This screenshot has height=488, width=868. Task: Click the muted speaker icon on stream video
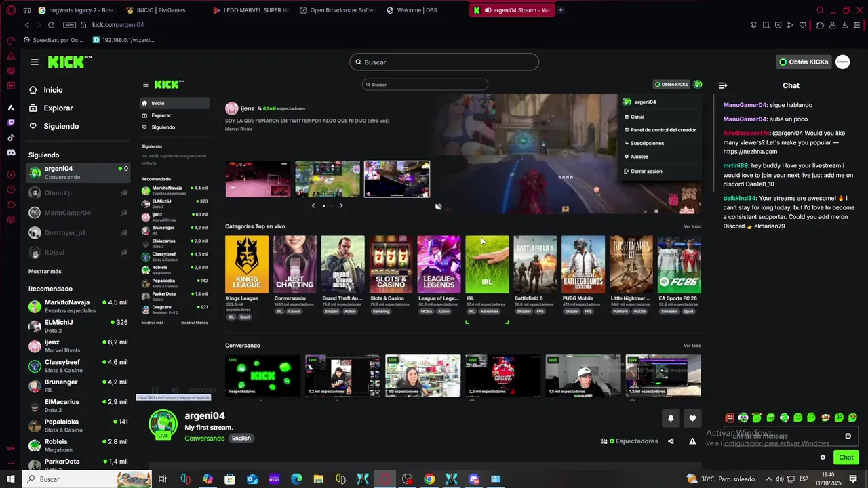point(438,207)
